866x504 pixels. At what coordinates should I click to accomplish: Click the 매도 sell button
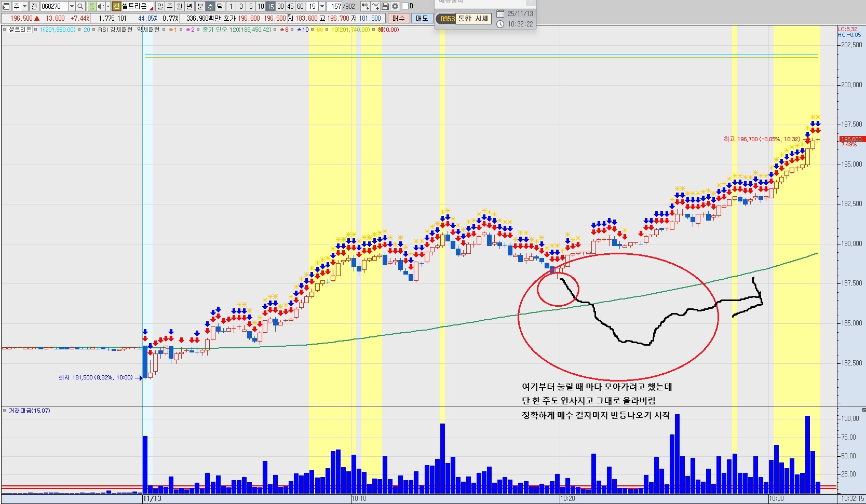point(422,18)
